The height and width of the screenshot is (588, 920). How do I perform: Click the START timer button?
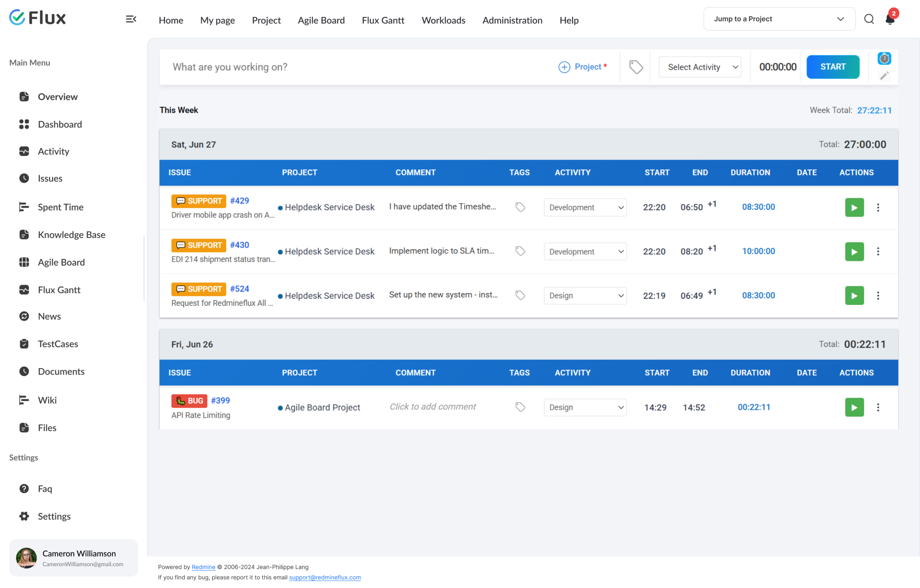[833, 67]
